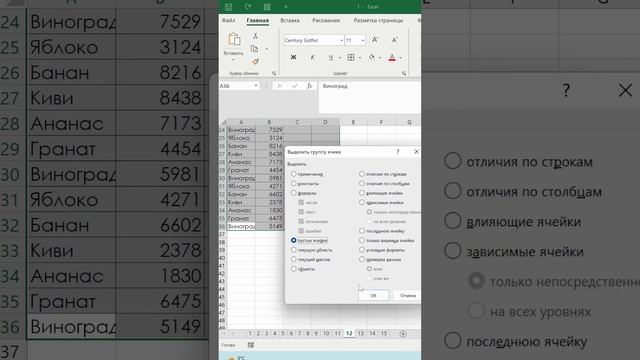Image resolution: width=640 pixels, height=360 pixels.
Task: Expand the Underline style dropdown arrow
Action: click(340, 58)
